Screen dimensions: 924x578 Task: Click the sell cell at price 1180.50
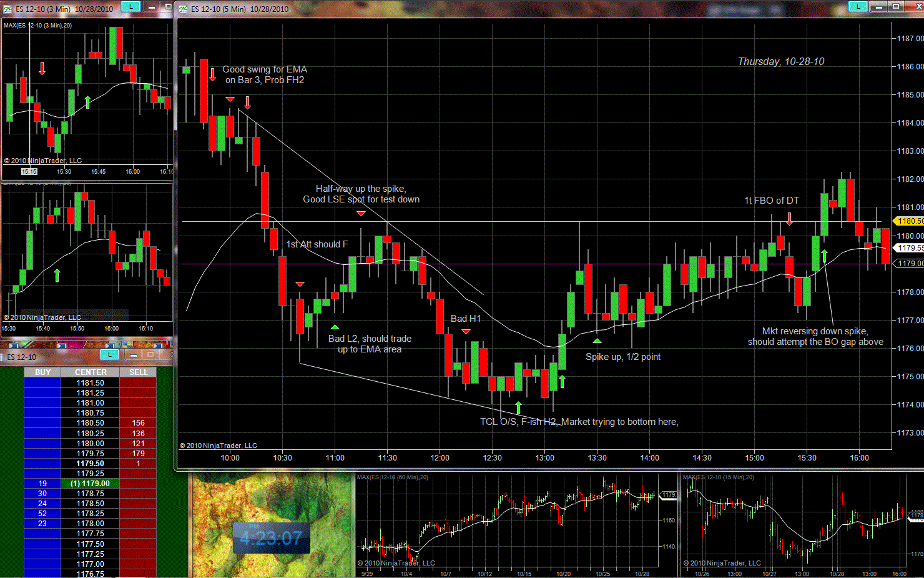click(x=138, y=423)
